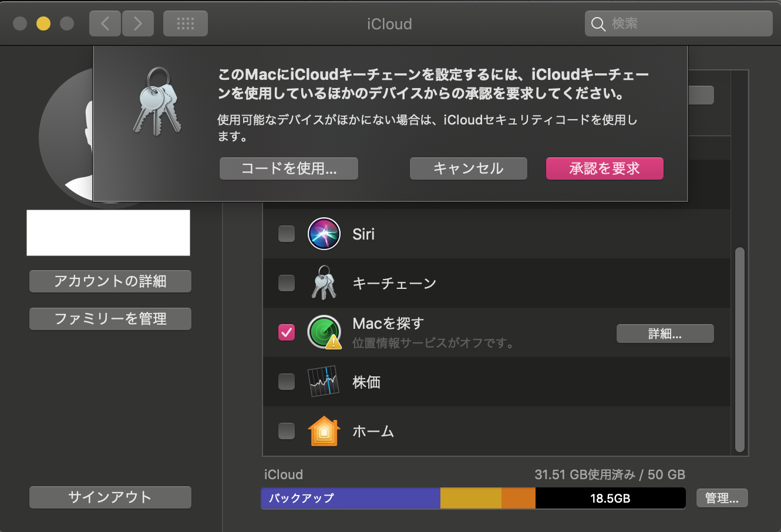Image resolution: width=781 pixels, height=532 pixels.
Task: Click the iCloud storage label
Action: tap(284, 474)
